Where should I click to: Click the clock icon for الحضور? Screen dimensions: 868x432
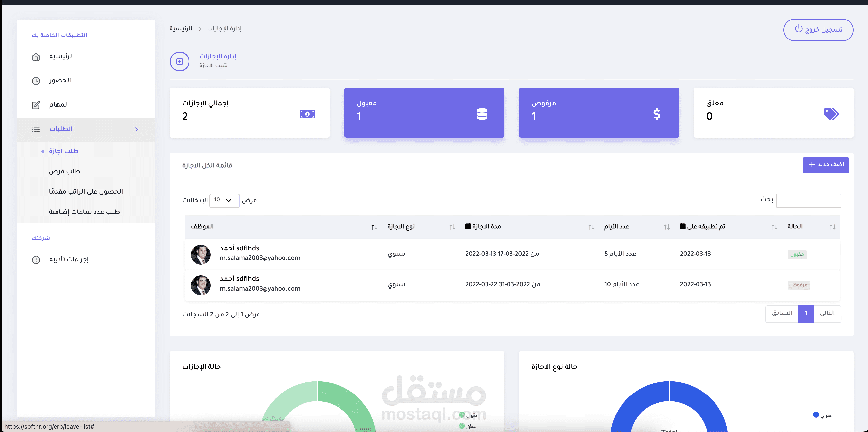36,81
